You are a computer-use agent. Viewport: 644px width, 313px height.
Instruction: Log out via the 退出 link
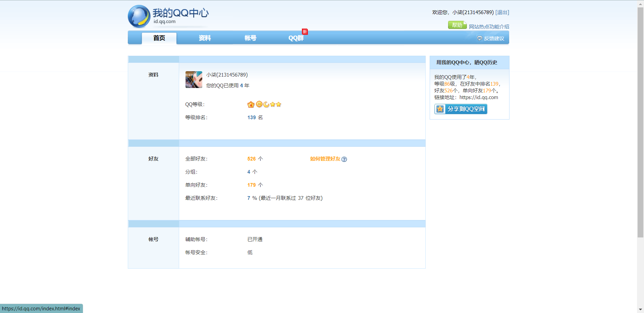[x=502, y=12]
